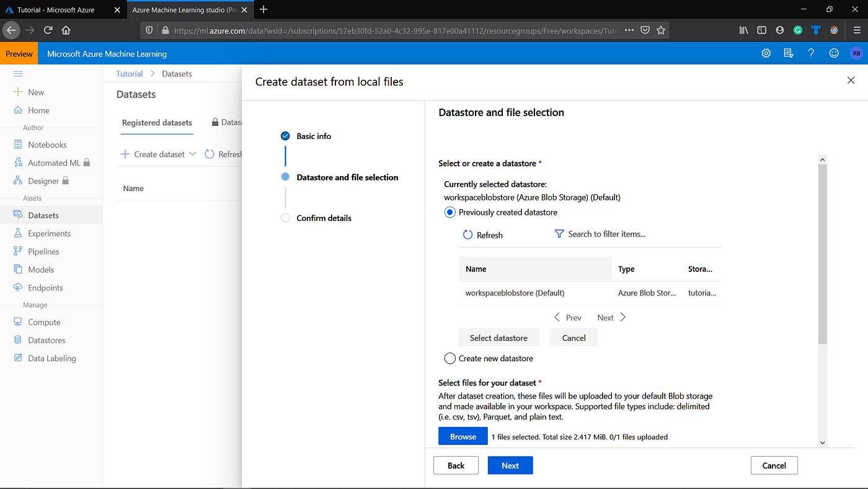Click the New plus icon in sidebar
868x489 pixels.
coord(18,92)
